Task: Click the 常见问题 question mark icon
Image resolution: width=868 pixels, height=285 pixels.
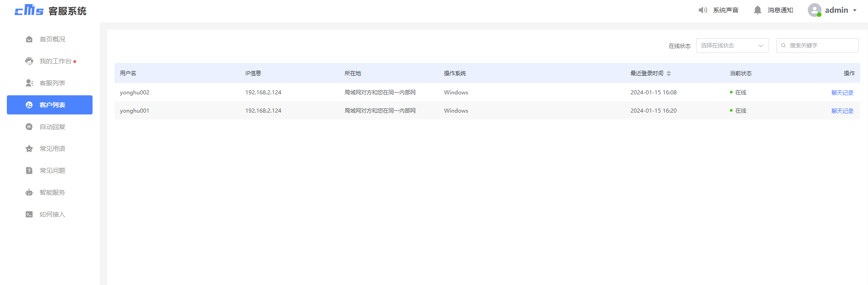Action: 29,171
